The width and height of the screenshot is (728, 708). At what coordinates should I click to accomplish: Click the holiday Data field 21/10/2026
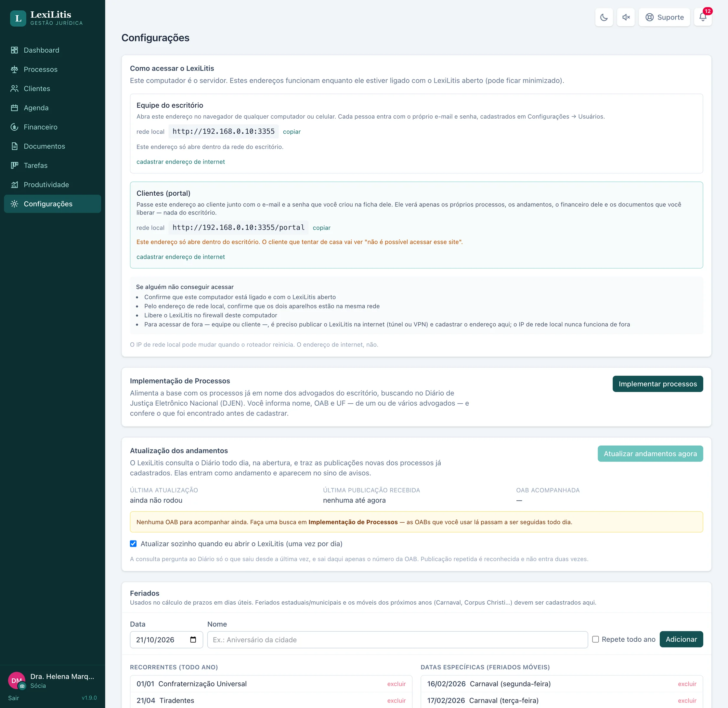[166, 640]
